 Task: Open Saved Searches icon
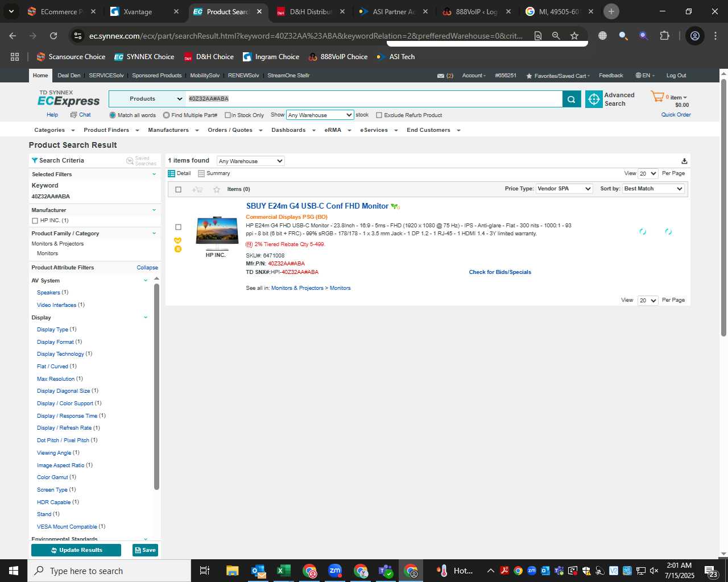[x=130, y=161]
